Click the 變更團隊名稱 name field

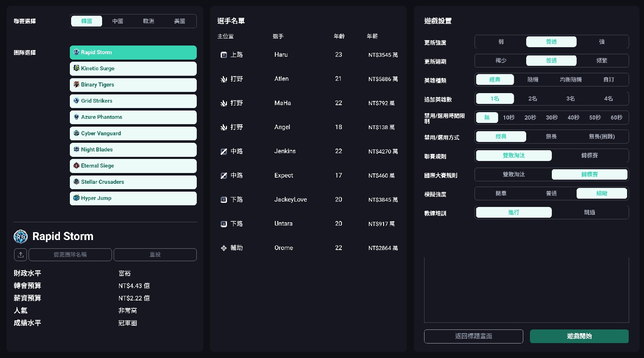(x=70, y=255)
